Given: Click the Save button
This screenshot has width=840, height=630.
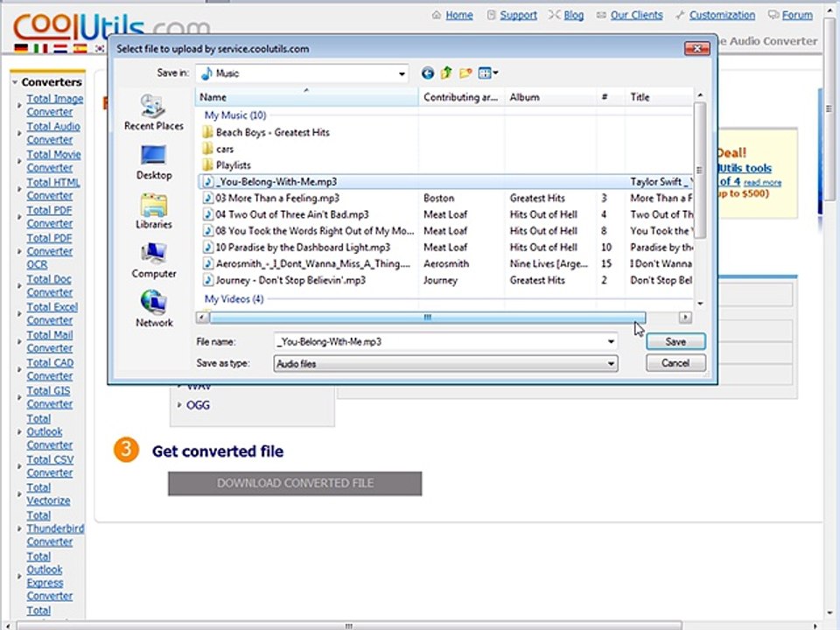Looking at the screenshot, I should (675, 342).
